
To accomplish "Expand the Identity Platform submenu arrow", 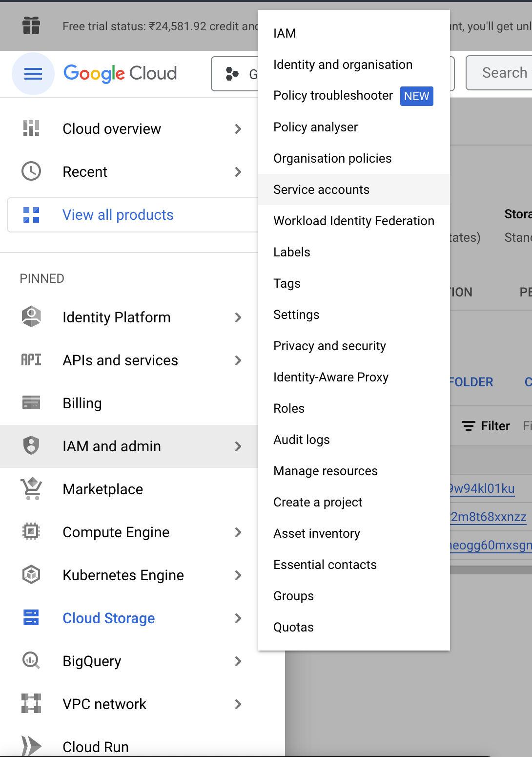I will coord(238,317).
